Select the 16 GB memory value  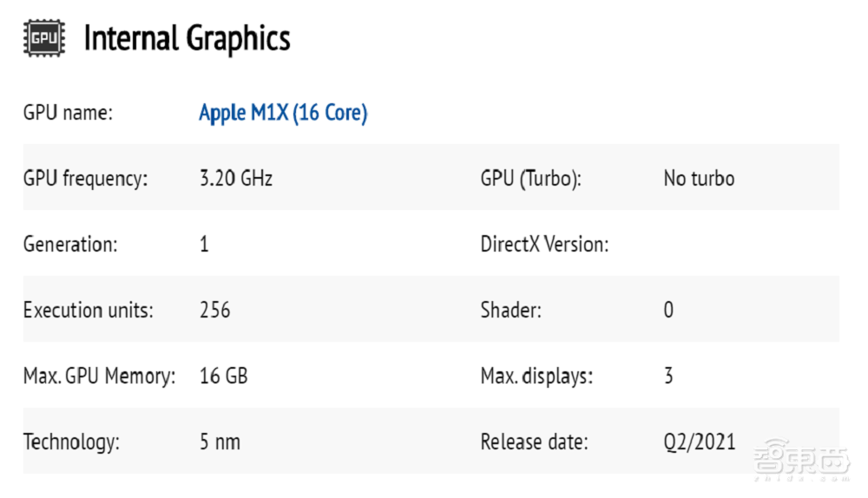tap(223, 377)
